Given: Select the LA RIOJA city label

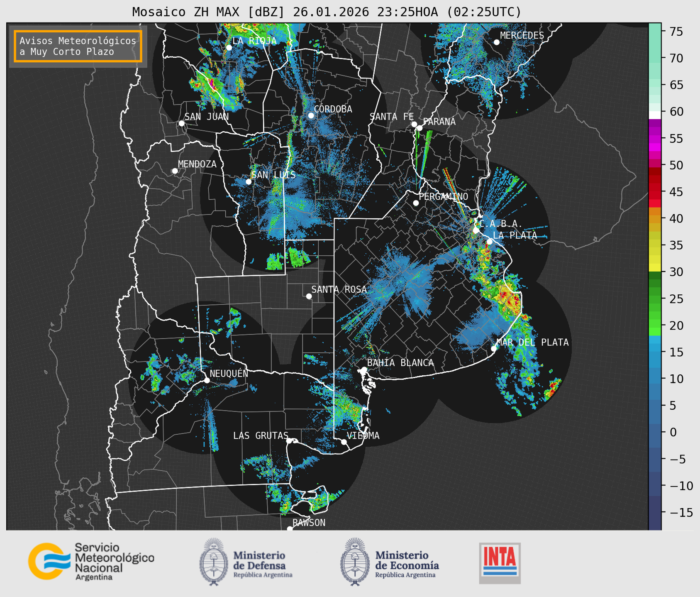Looking at the screenshot, I should coord(254,41).
